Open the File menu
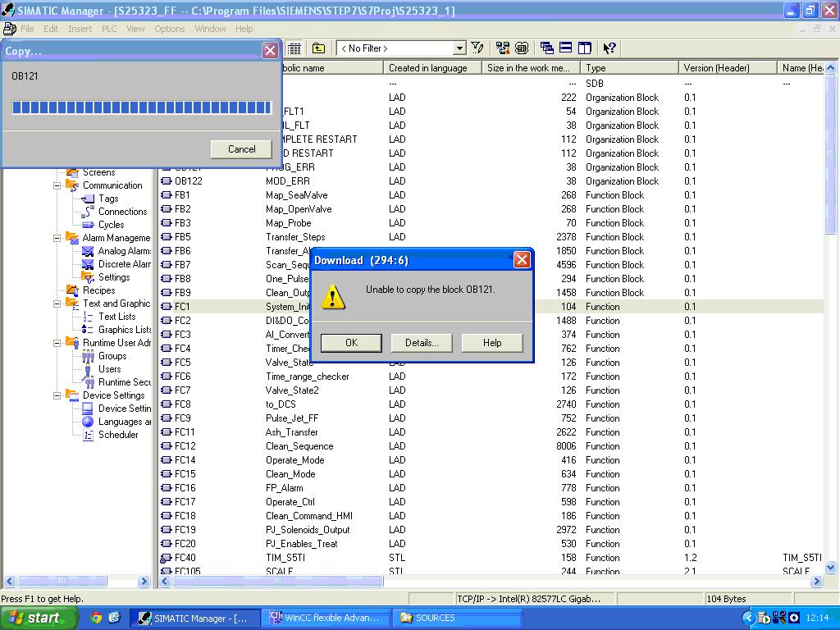This screenshot has height=630, width=840. (x=27, y=29)
